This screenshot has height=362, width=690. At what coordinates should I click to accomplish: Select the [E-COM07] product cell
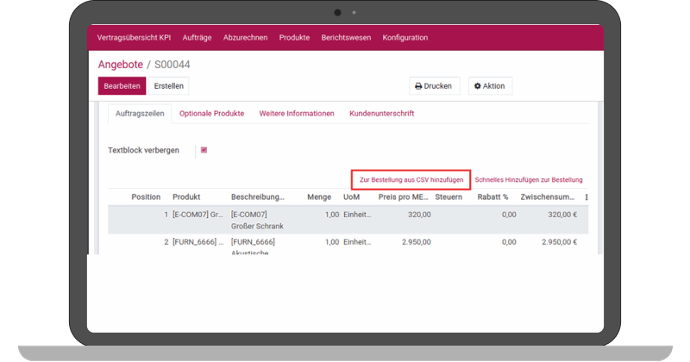pos(198,215)
